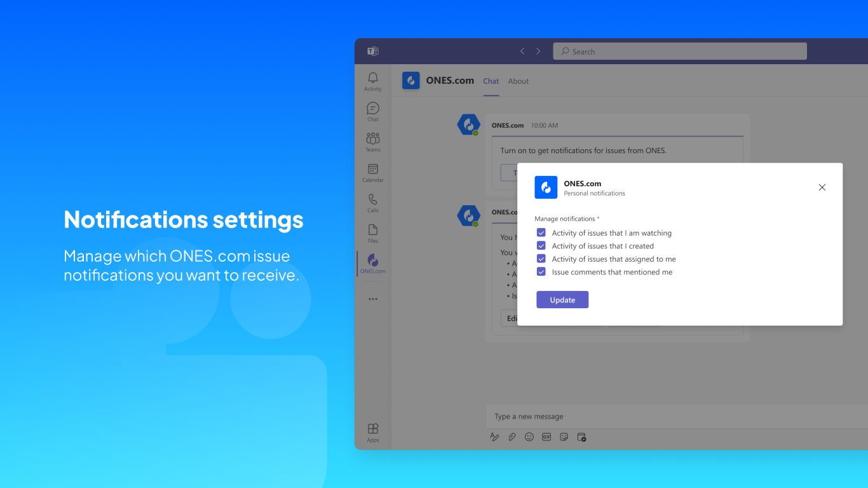Screen dimensions: 868x488
Task: Click the 10:00 AM message timestamp
Action: point(545,125)
